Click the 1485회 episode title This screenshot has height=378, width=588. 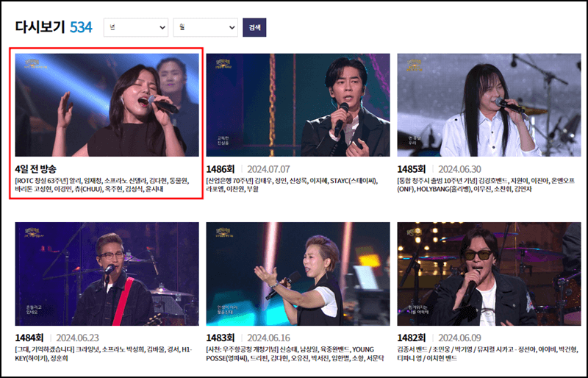412,169
